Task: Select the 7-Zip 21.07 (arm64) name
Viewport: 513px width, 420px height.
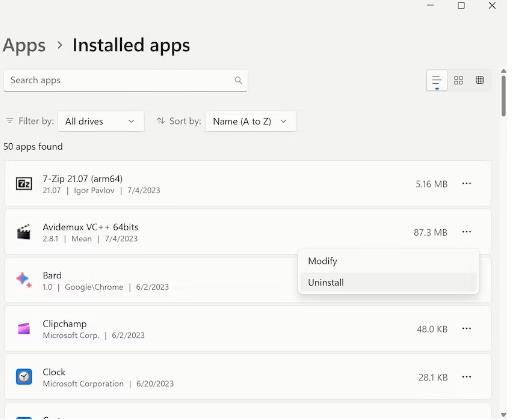Action: [x=82, y=179]
